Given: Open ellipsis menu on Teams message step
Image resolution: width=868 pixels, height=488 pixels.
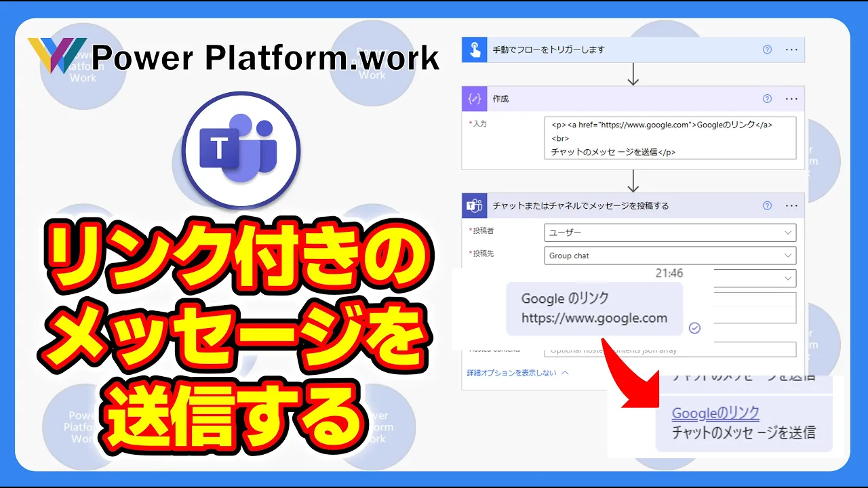Looking at the screenshot, I should click(791, 205).
